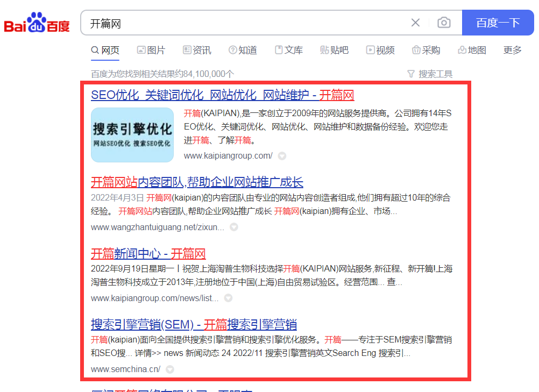539x392 pixels.
Task: Click the 百度一下 search button
Action: (x=498, y=23)
